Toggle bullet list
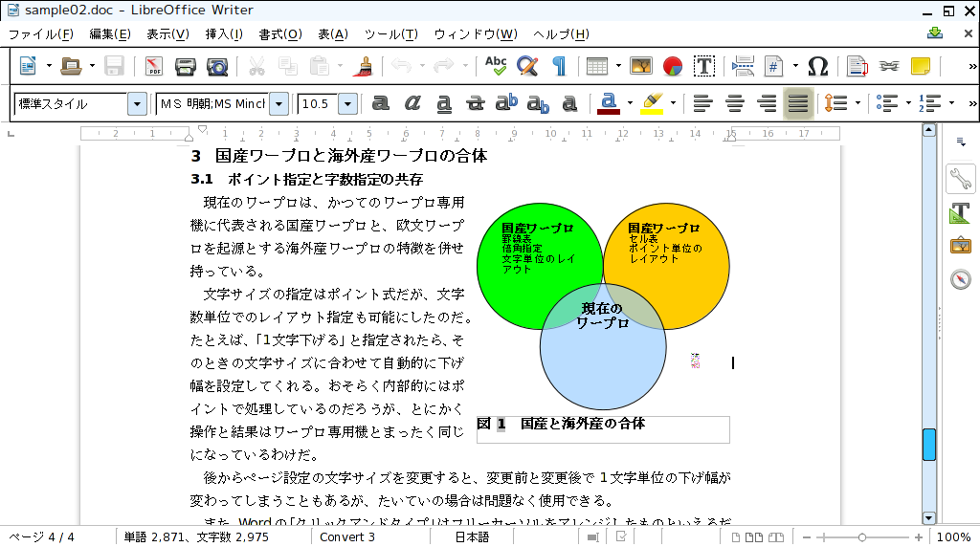 pos(887,103)
